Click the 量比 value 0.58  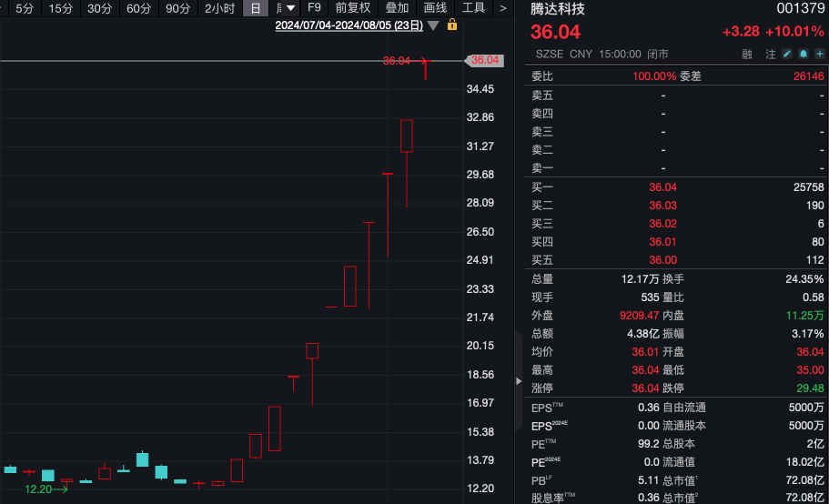tap(814, 297)
